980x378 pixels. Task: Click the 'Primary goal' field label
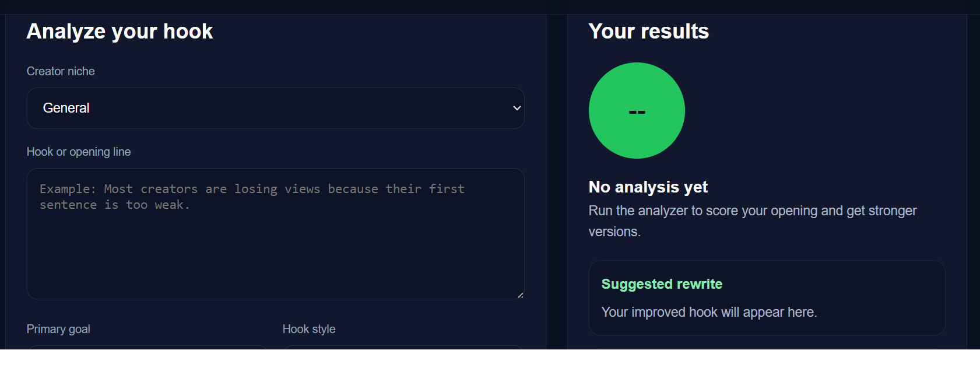pyautogui.click(x=58, y=329)
